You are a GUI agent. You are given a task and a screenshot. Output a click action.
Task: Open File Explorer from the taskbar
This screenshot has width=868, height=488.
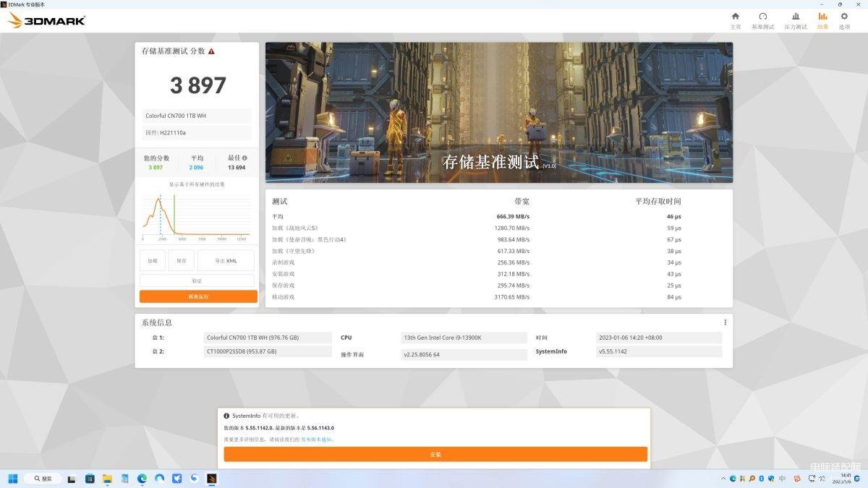coord(107,478)
